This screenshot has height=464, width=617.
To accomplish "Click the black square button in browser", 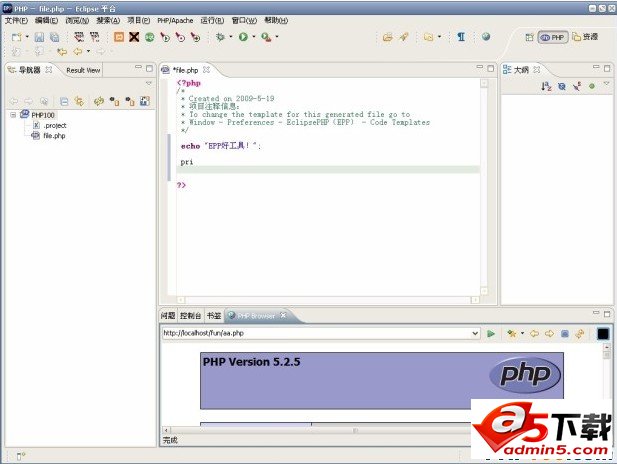I will [x=603, y=334].
